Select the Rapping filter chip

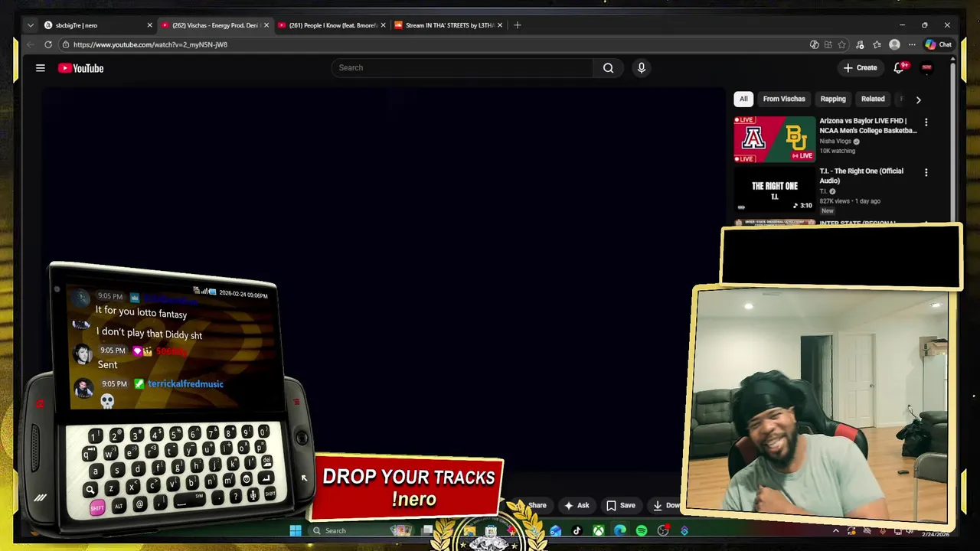click(x=833, y=99)
